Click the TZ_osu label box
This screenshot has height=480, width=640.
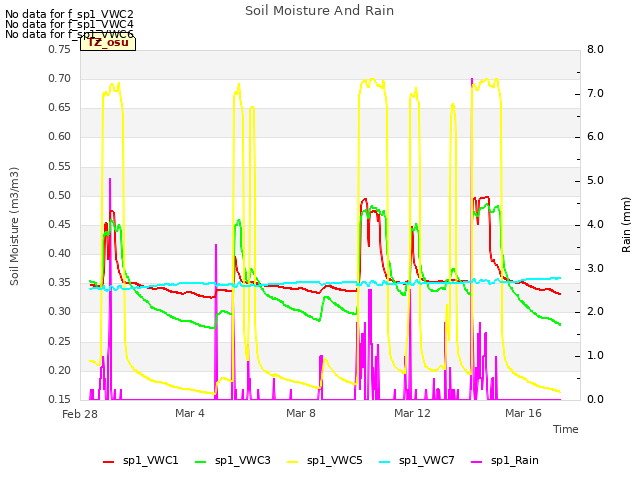(108, 43)
